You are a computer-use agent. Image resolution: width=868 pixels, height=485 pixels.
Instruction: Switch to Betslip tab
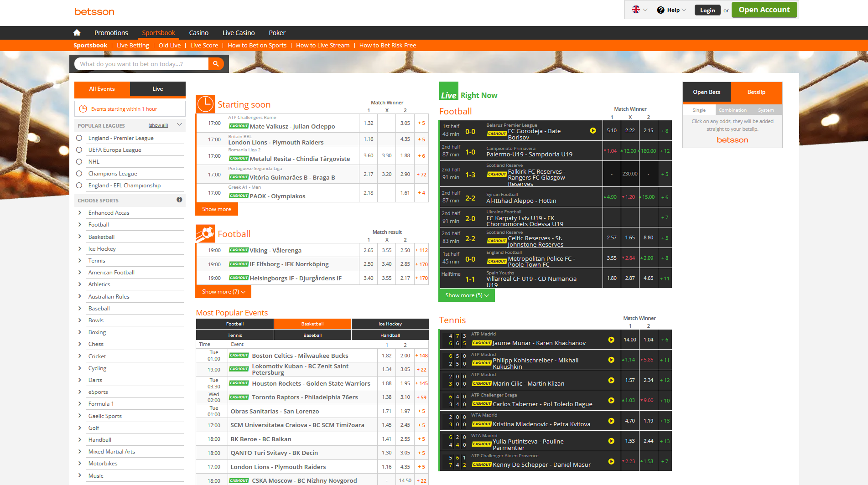[x=756, y=92]
